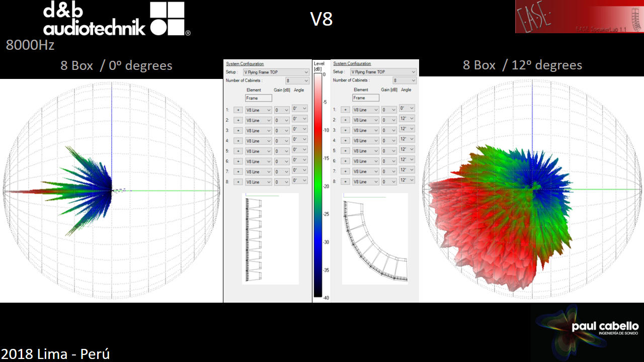Click the + button of row 2 in right panel

pos(345,120)
